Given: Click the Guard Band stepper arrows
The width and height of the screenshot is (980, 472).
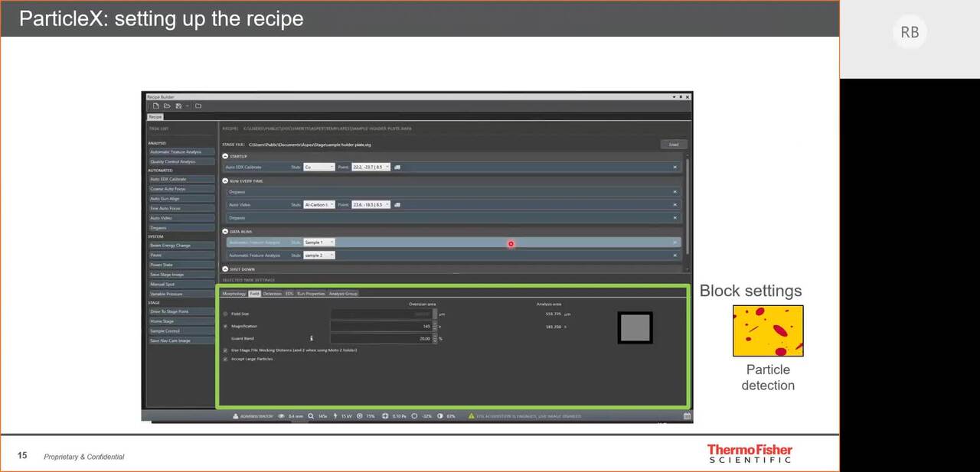Looking at the screenshot, I should (435, 338).
